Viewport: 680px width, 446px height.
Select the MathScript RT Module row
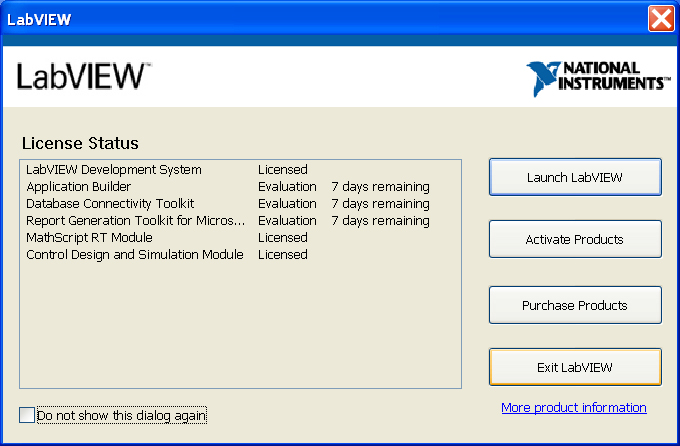coord(89,238)
